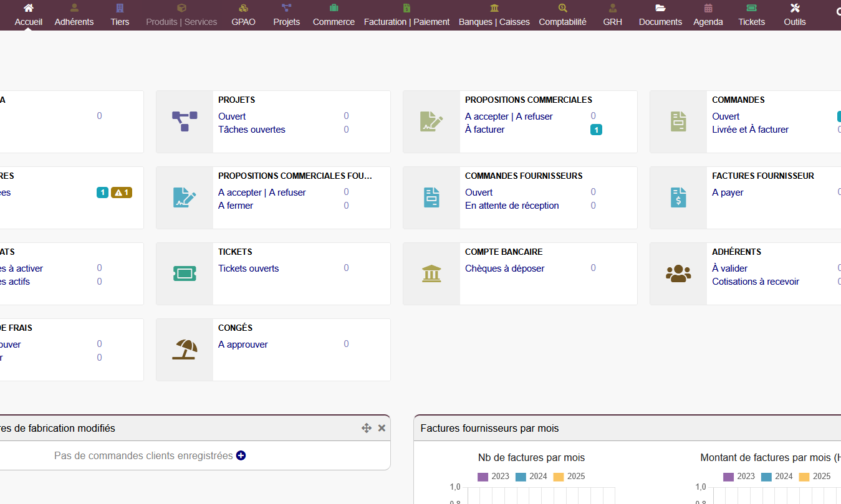Open À valider link under Adhérents
This screenshot has height=504, width=841.
click(x=730, y=269)
